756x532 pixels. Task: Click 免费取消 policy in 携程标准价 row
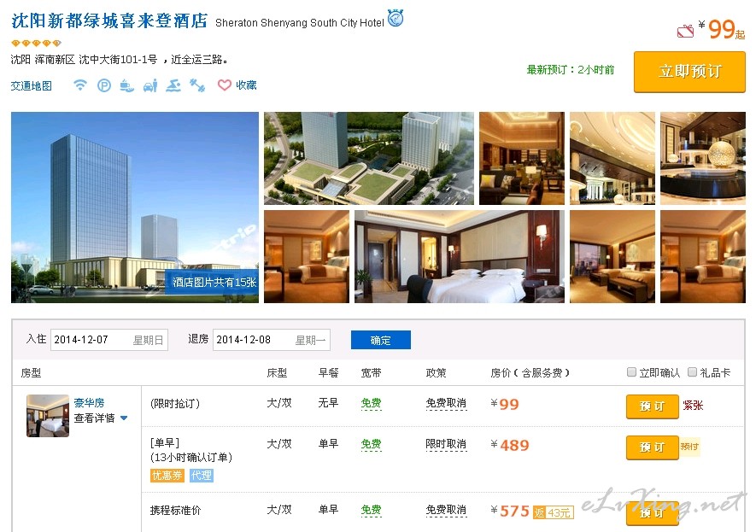click(x=446, y=510)
